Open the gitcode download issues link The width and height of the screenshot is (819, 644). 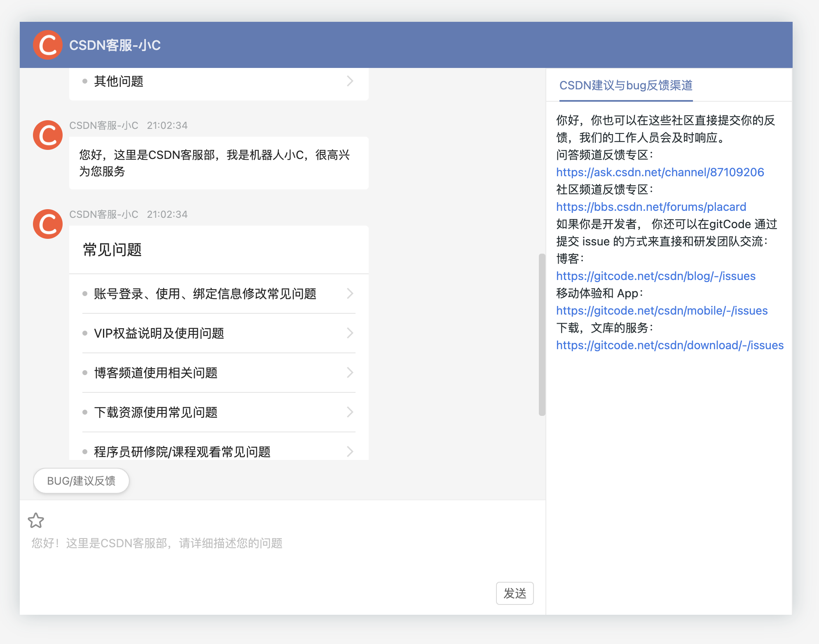point(670,345)
